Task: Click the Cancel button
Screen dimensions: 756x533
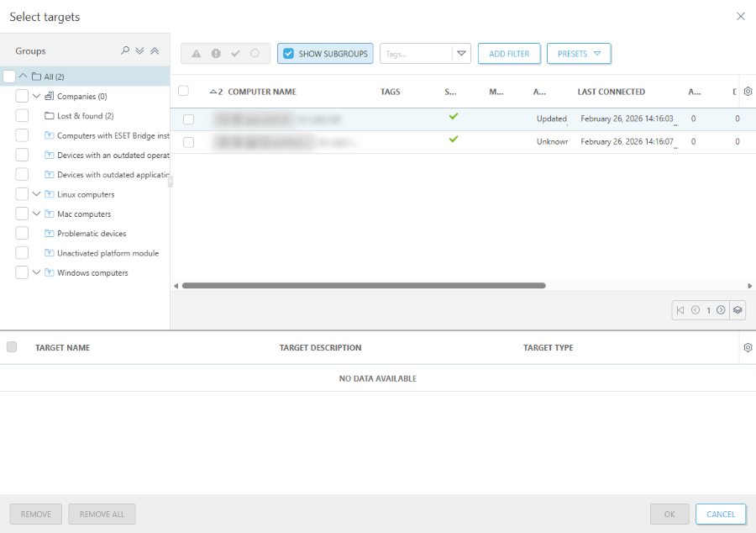Action: (721, 515)
